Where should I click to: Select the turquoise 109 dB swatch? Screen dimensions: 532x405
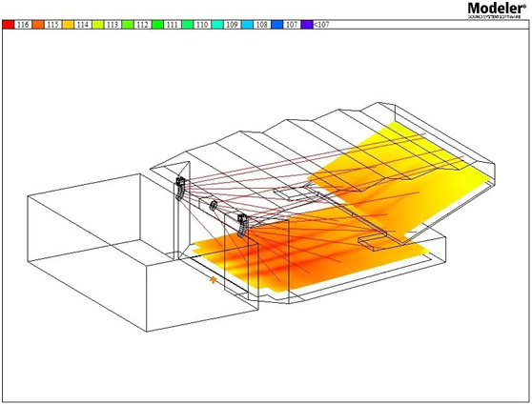[217, 25]
